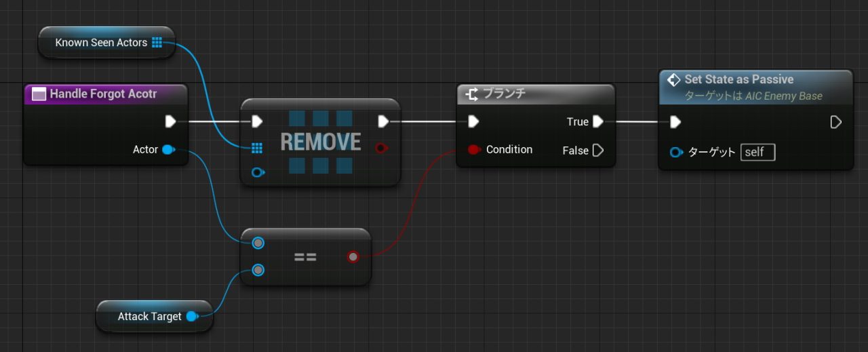The image size is (868, 352).
Task: Click the bottom input pin of equals node
Action: point(258,270)
